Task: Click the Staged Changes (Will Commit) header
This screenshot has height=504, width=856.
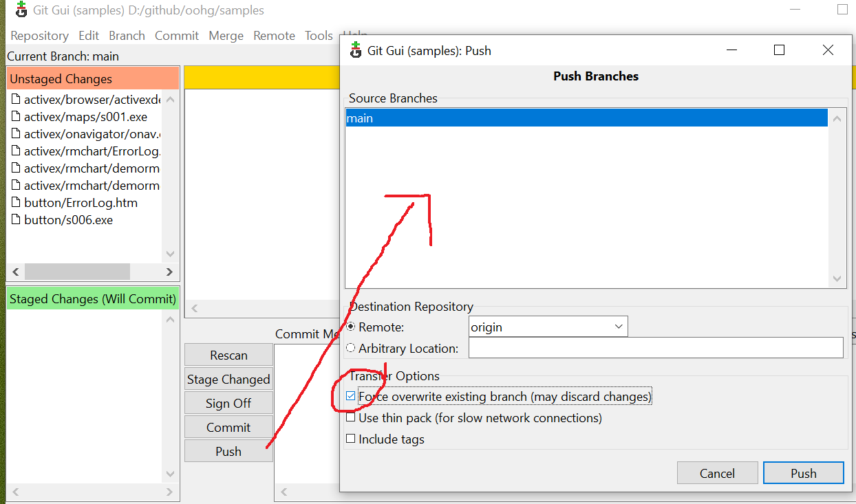Action: click(x=93, y=298)
